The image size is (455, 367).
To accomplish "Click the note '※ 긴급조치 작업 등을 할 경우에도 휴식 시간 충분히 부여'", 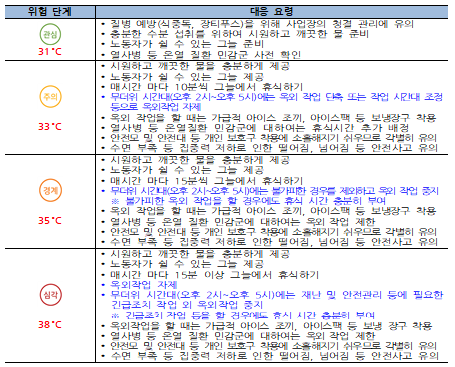I will tap(243, 315).
